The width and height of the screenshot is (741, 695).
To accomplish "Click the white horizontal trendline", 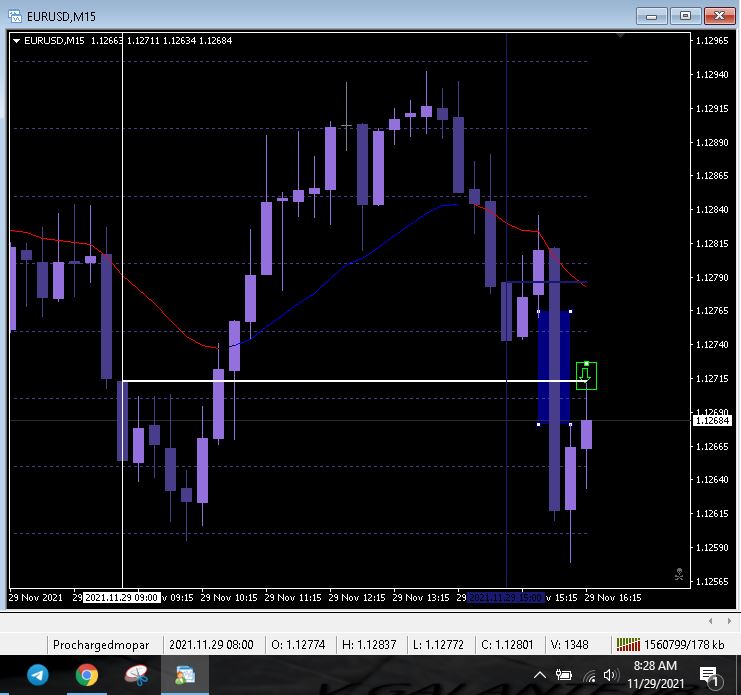I will pos(352,381).
